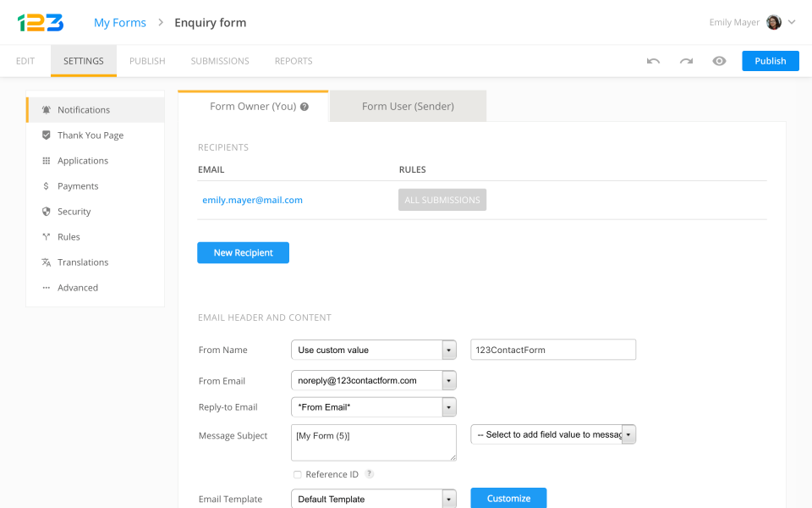Open Thank You Page settings

point(90,135)
